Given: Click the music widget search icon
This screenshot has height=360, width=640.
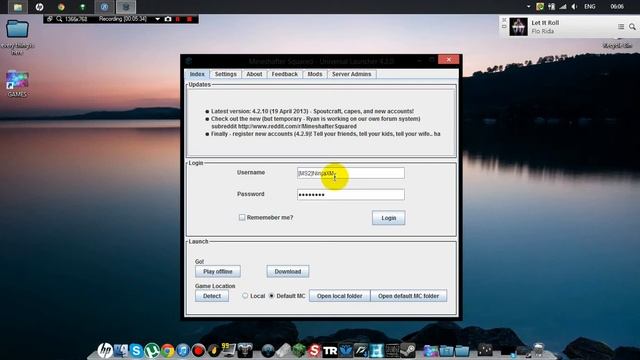Looking at the screenshot, I should [x=632, y=27].
